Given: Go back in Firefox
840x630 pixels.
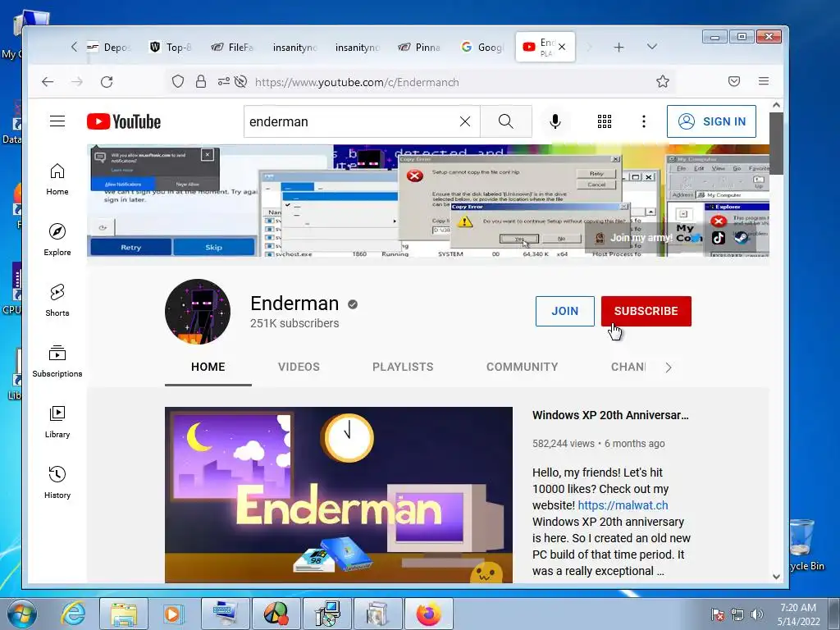Looking at the screenshot, I should 48,81.
